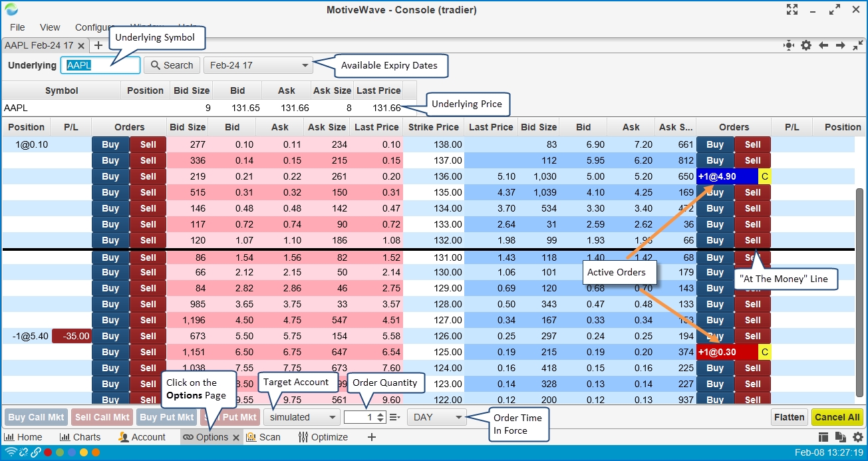This screenshot has width=868, height=461.
Task: Click the Cancel All button
Action: tap(837, 417)
